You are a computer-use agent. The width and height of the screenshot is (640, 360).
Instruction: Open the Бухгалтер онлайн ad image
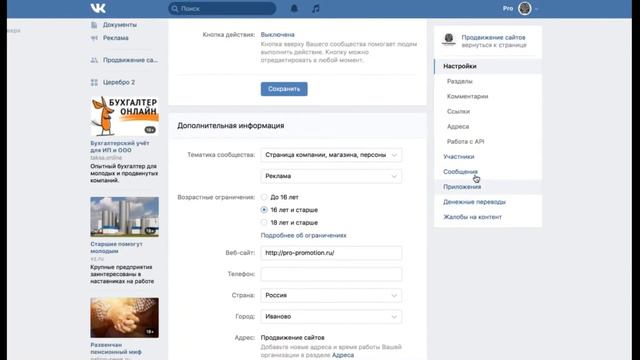(x=124, y=116)
